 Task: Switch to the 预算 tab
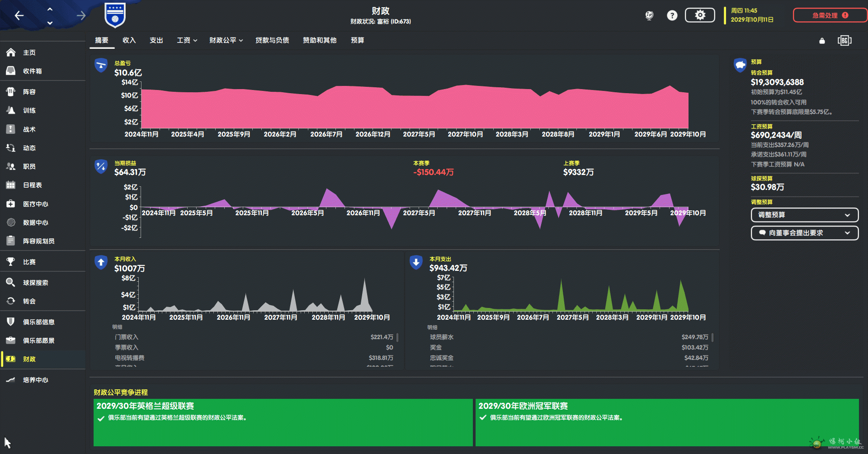(358, 40)
